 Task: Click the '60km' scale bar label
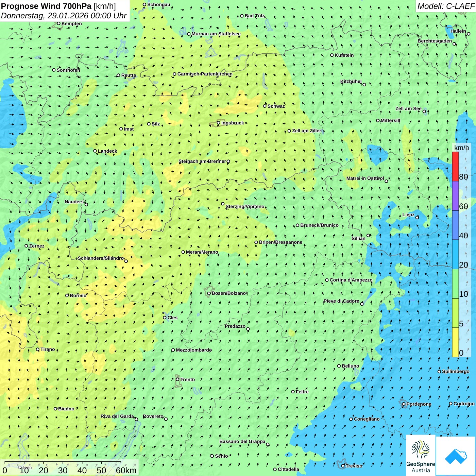click(126, 470)
